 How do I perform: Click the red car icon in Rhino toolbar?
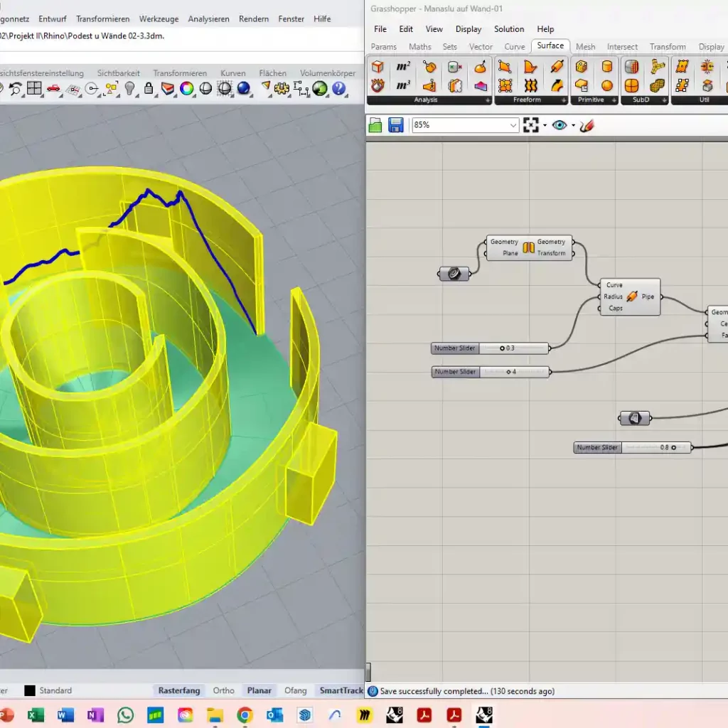pyautogui.click(x=53, y=89)
